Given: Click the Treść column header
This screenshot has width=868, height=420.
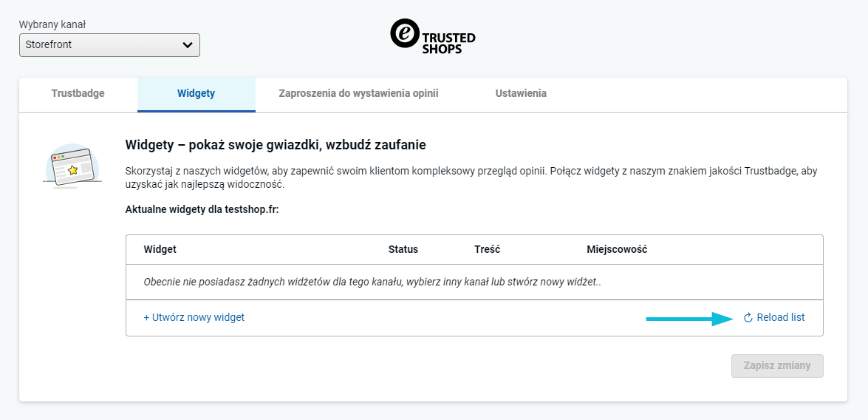Looking at the screenshot, I should pyautogui.click(x=487, y=249).
